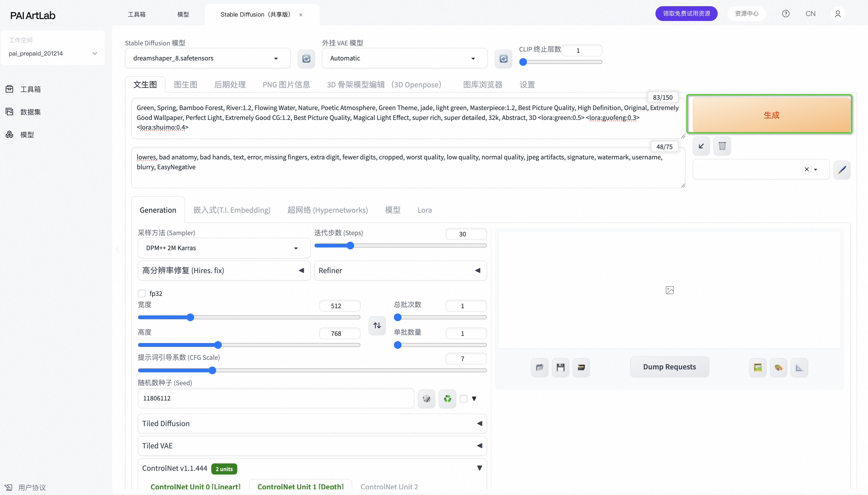Click the dice random seed icon

click(426, 399)
